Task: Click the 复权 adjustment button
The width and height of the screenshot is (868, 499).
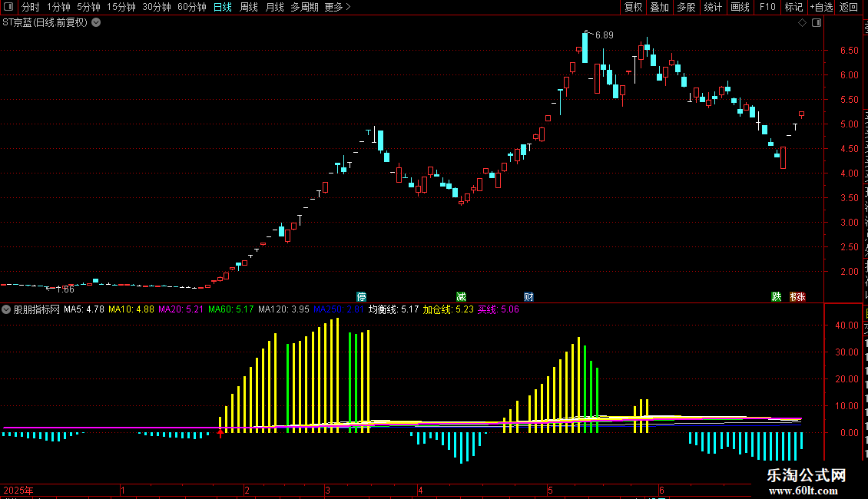Action: click(x=633, y=7)
